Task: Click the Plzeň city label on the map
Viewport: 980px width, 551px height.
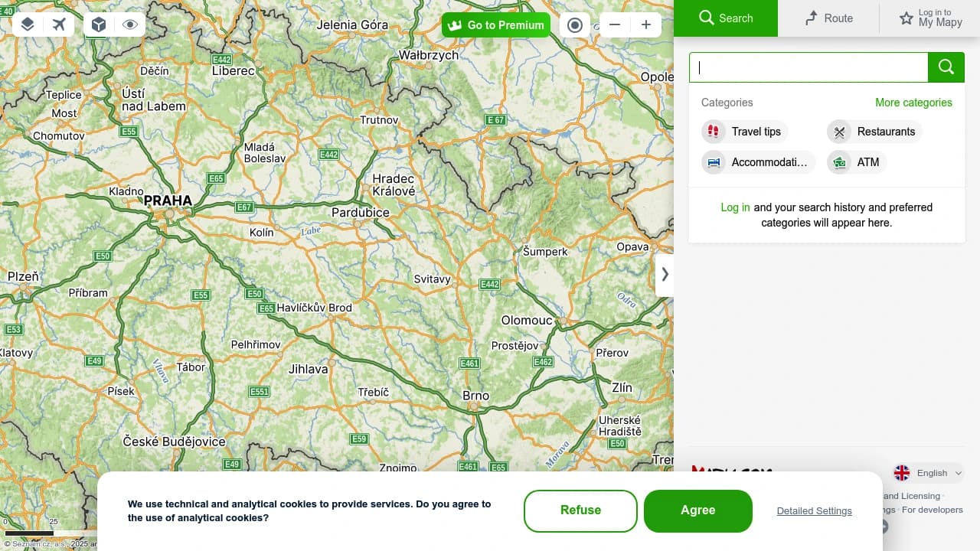Action: point(23,276)
